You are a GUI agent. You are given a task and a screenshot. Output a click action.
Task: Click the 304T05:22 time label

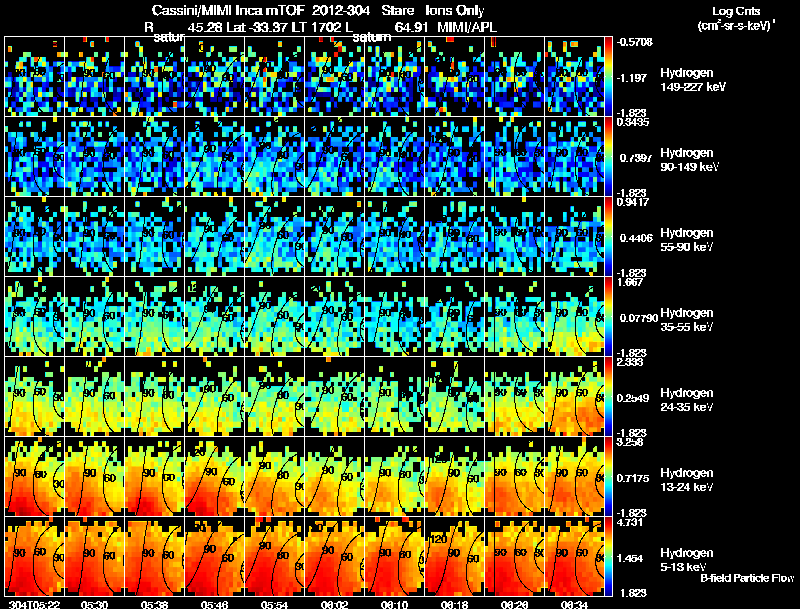point(35,604)
